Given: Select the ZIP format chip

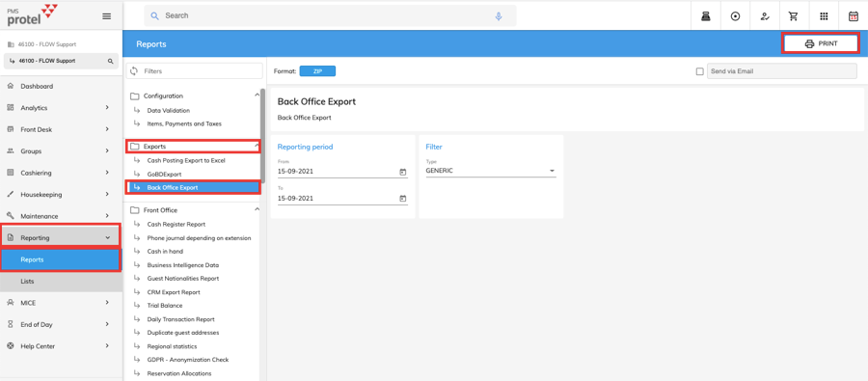Looking at the screenshot, I should (x=317, y=71).
